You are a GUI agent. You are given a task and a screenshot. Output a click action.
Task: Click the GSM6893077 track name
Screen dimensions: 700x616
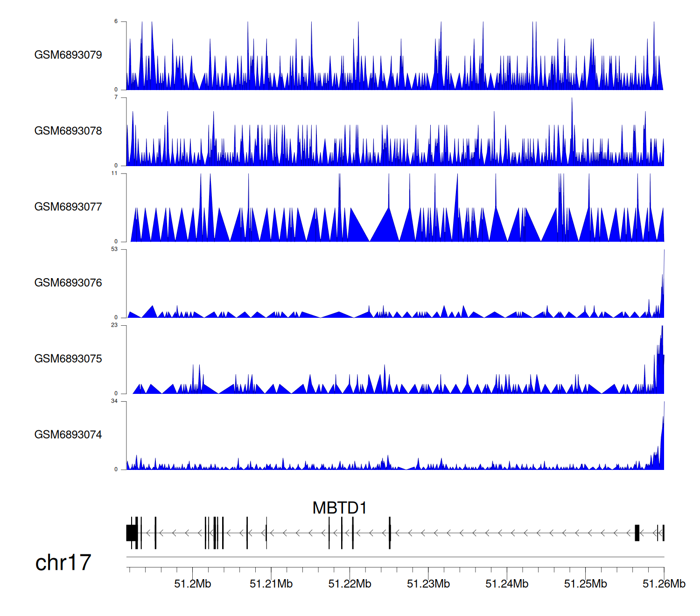click(x=68, y=207)
